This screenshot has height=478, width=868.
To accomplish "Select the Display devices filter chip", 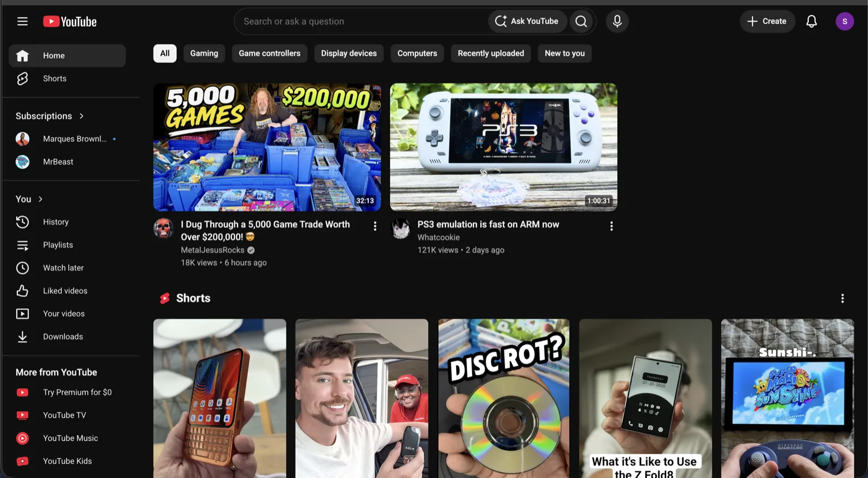I will (349, 53).
